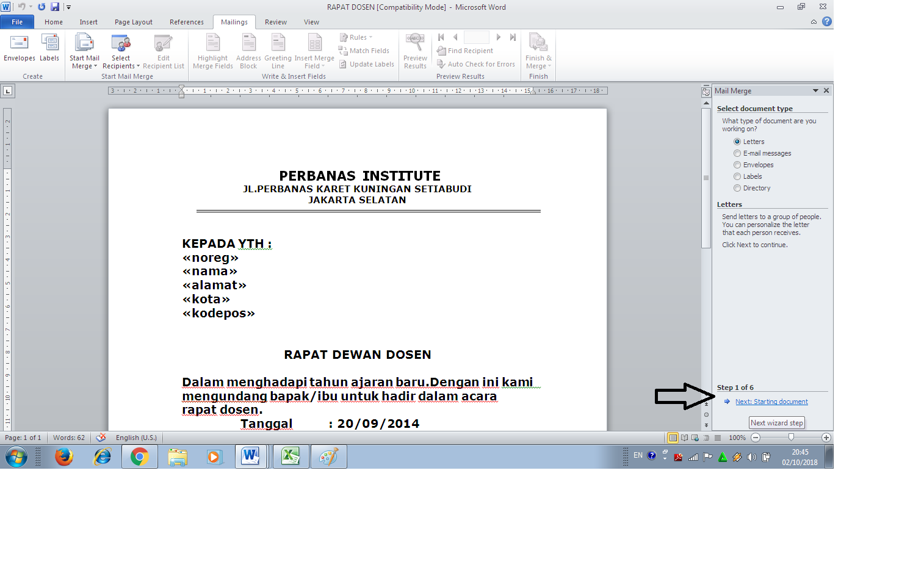Viewport: 924px width, 570px height.
Task: Click the Next: Starting document link
Action: (x=771, y=401)
